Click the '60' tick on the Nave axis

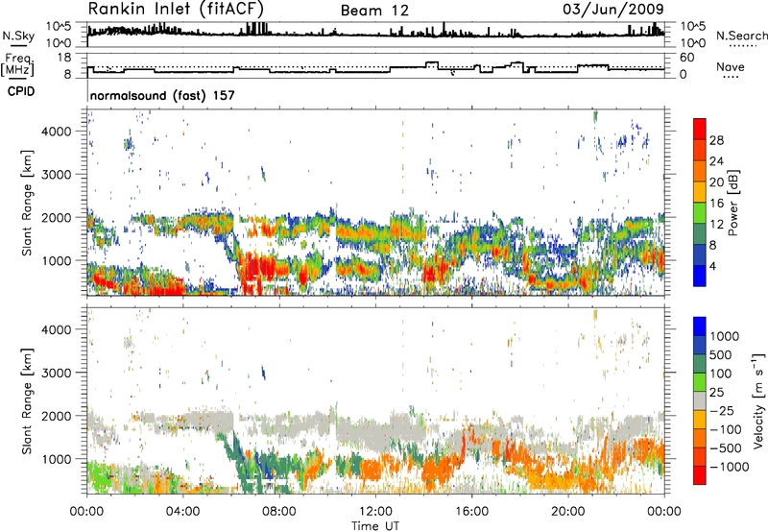pyautogui.click(x=687, y=58)
